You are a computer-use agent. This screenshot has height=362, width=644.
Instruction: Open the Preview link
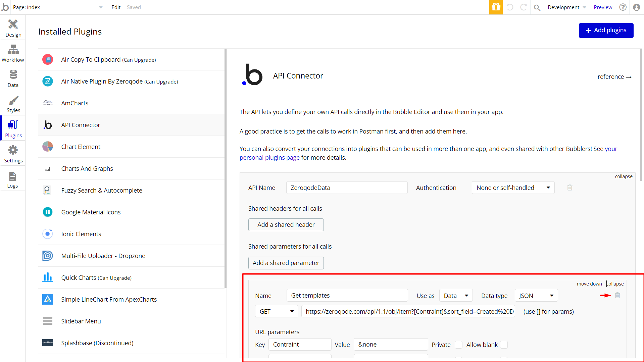point(603,7)
